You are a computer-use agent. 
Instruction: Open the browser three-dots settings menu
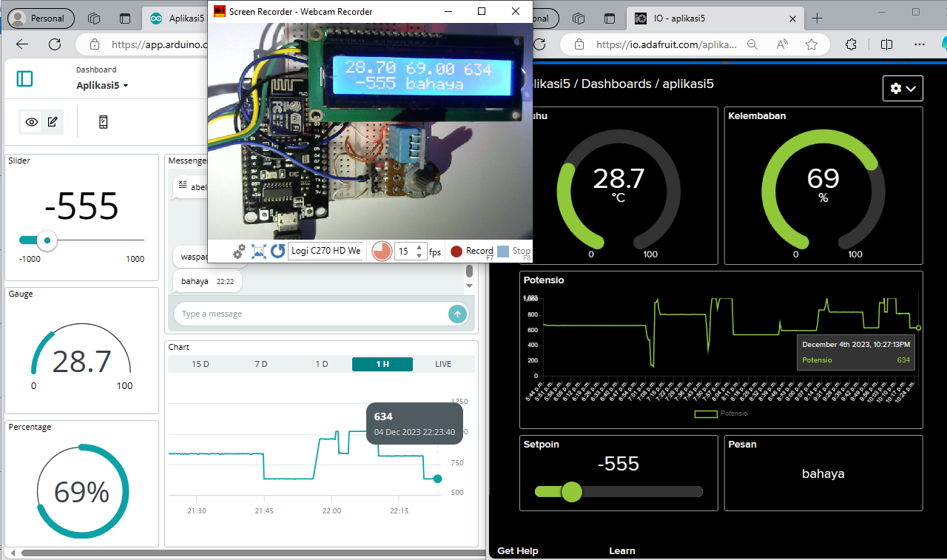coord(920,44)
